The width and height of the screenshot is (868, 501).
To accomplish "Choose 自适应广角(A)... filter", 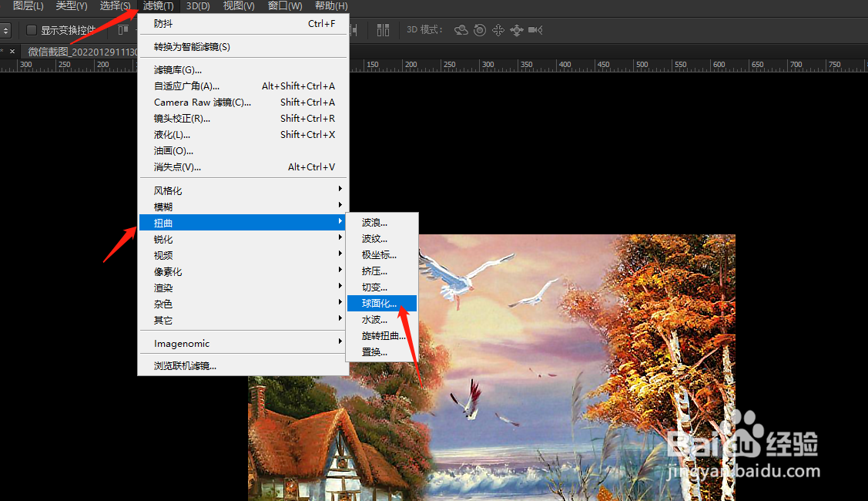I will coord(243,86).
